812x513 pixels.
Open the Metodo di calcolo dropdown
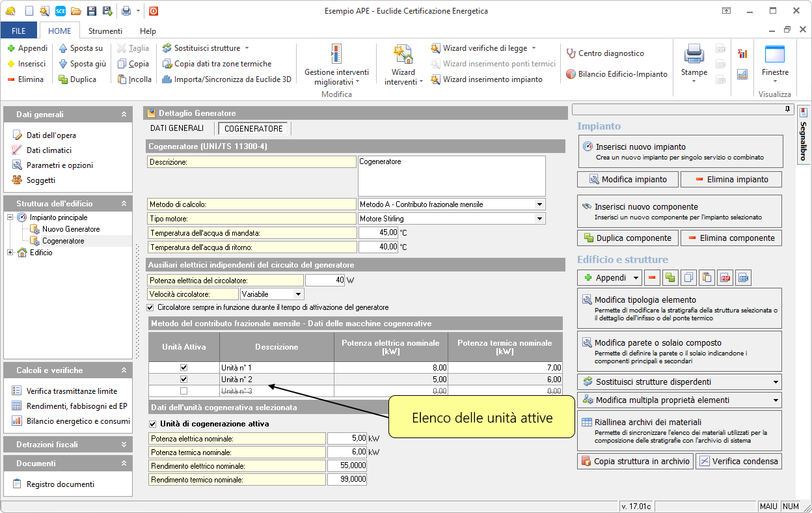tap(539, 204)
